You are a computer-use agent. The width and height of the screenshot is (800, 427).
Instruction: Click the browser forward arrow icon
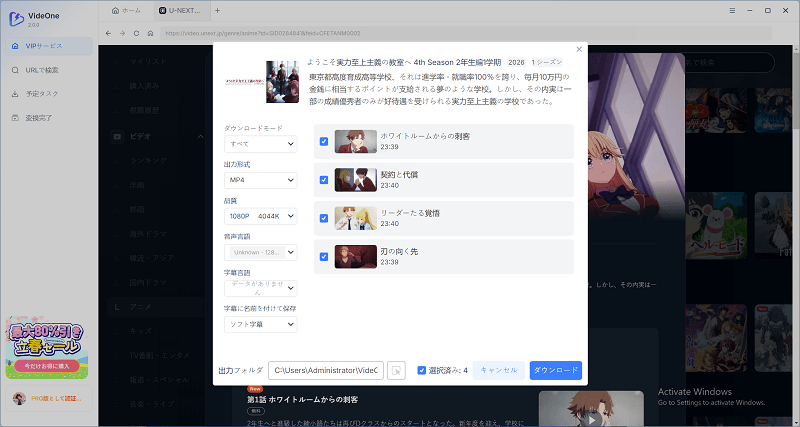pos(122,33)
